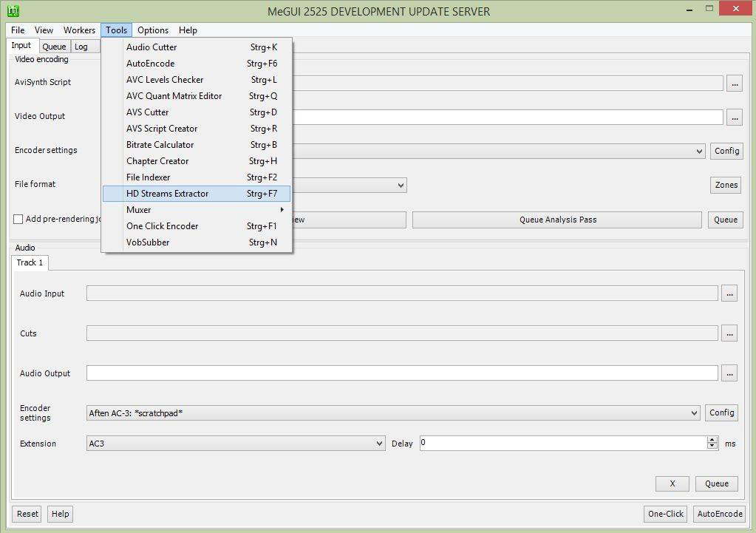Launch AVC Quant Matrix Editor
Screen dimensions: 756x533
(x=197, y=96)
